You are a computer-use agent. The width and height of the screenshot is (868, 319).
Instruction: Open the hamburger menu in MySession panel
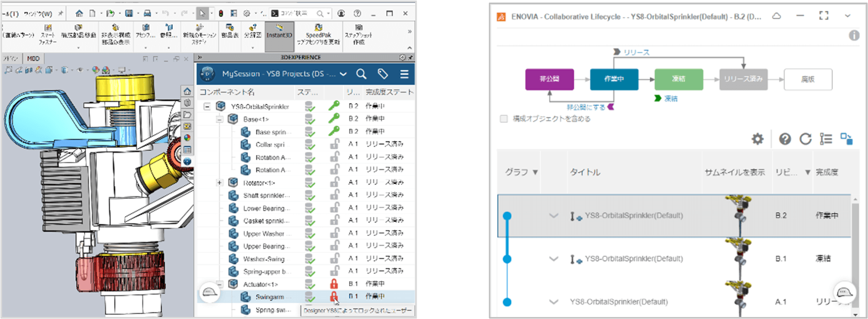404,74
